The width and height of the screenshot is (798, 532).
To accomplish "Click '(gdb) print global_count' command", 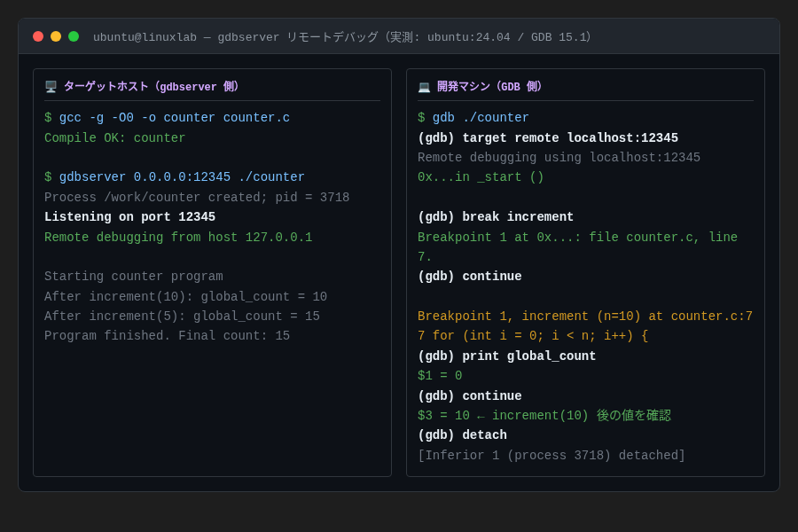I will (507, 356).
